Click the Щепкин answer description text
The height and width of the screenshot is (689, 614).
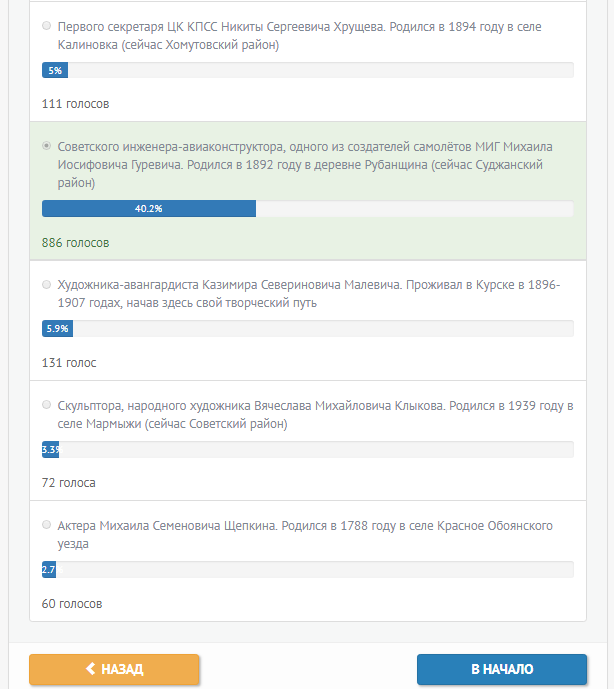305,534
